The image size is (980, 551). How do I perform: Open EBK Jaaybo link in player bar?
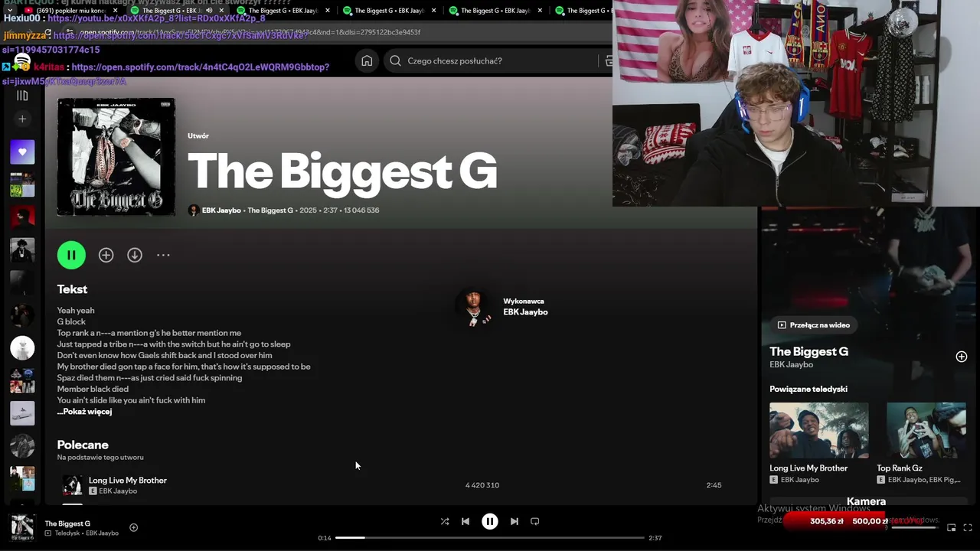[x=102, y=533]
